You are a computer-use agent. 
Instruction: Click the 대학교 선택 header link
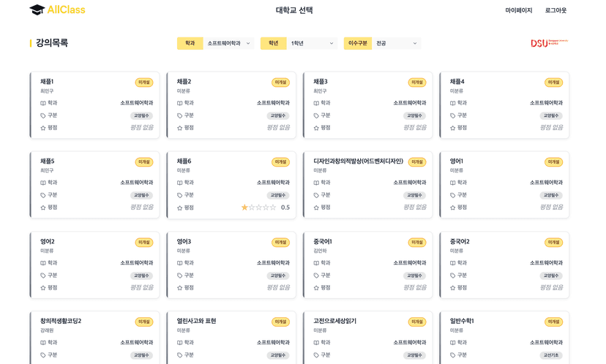coord(294,10)
